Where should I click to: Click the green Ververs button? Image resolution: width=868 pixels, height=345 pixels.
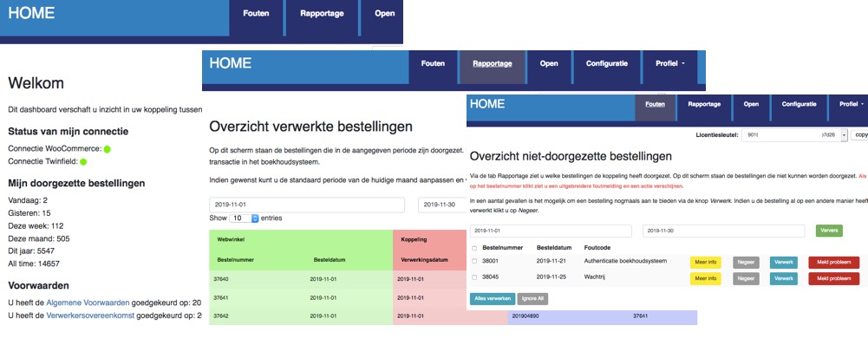(x=829, y=231)
